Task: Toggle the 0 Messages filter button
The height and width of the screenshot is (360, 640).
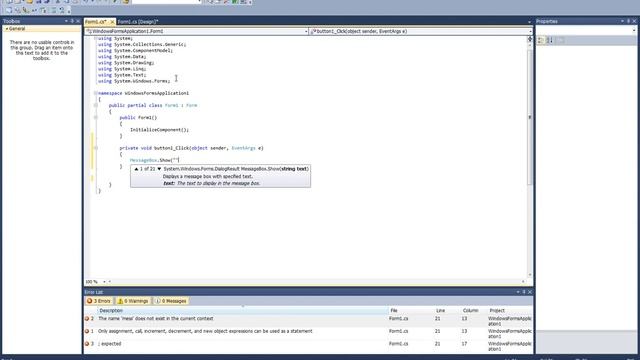Action: tap(171, 301)
